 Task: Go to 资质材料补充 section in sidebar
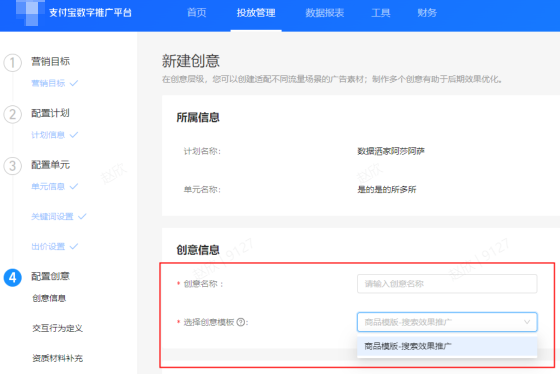point(58,358)
